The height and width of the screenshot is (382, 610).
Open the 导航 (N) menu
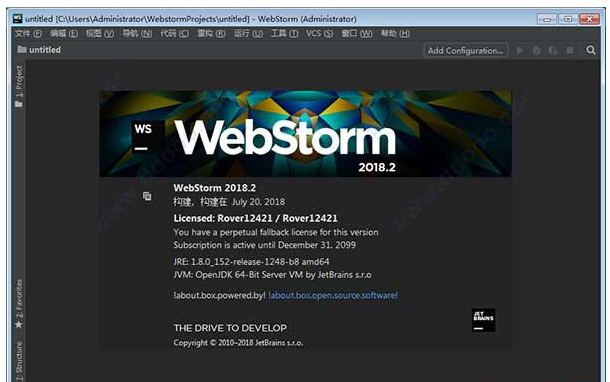point(137,34)
